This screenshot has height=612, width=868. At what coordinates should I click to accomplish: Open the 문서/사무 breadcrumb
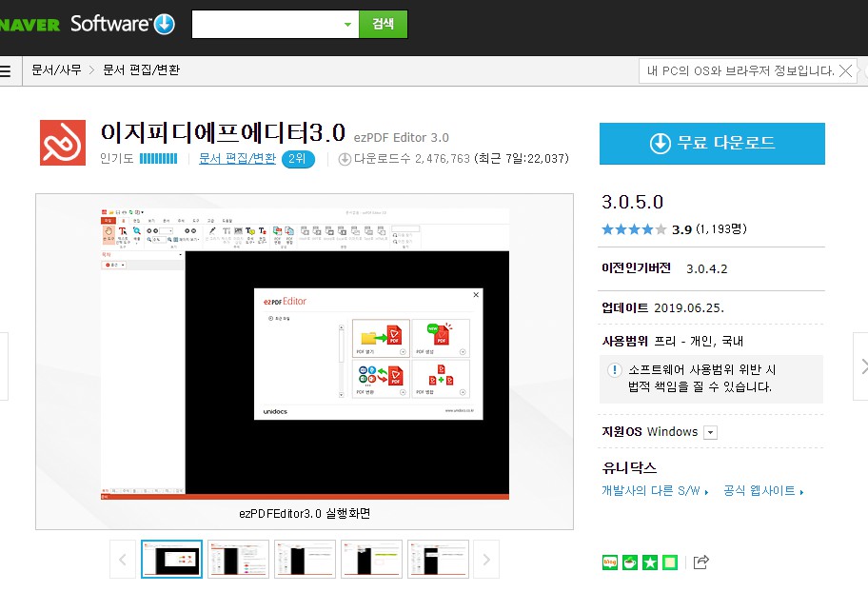(x=56, y=69)
